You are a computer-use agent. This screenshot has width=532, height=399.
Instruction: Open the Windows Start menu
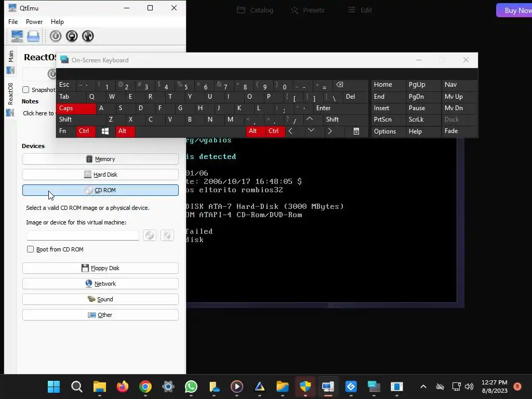coord(54,387)
